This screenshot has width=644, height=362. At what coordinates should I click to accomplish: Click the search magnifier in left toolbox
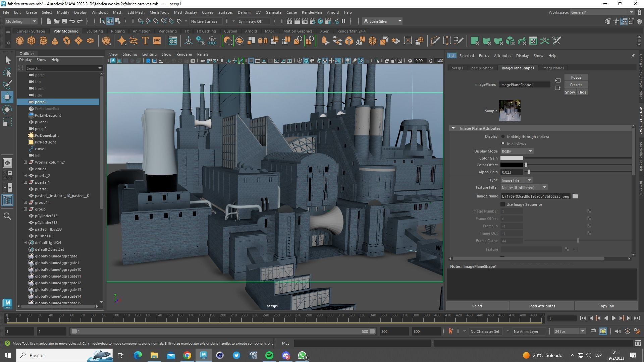[x=7, y=216]
